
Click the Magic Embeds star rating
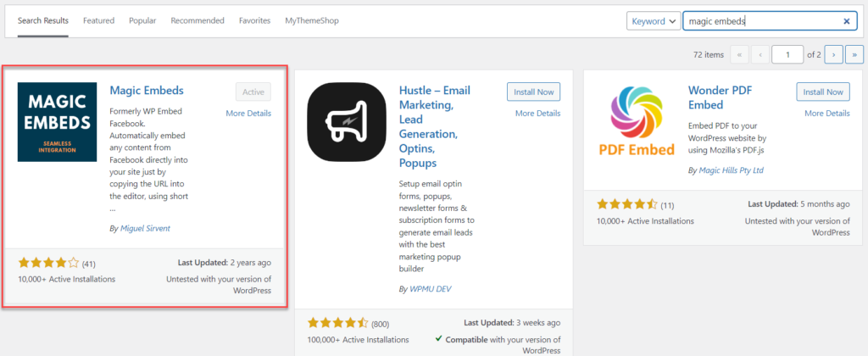pos(48,263)
